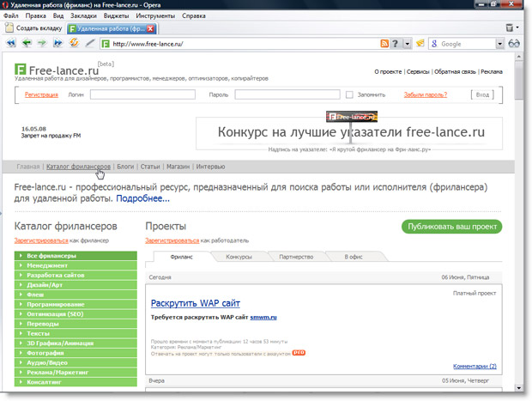
Task: Click the bookmark star icon next to address bar
Action: coord(420,44)
